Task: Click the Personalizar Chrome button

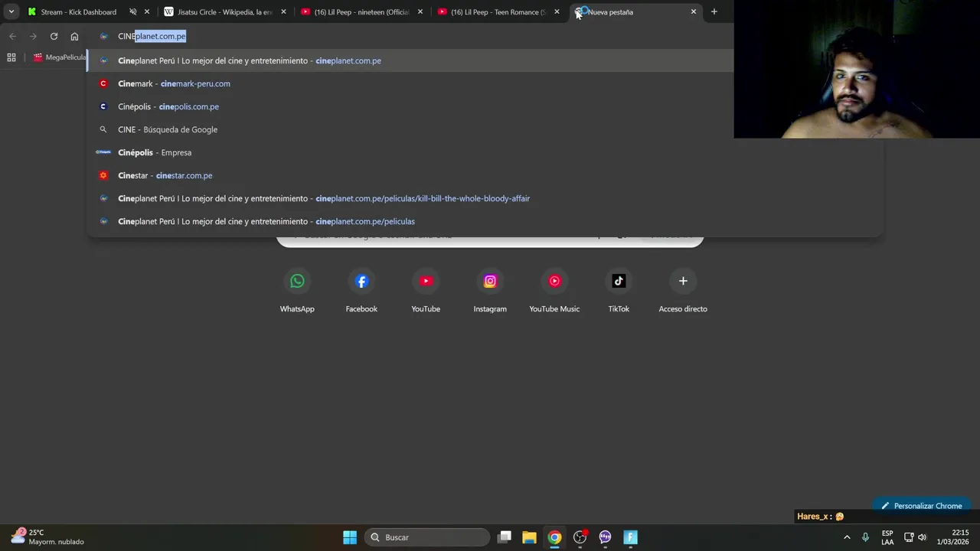Action: click(x=921, y=505)
